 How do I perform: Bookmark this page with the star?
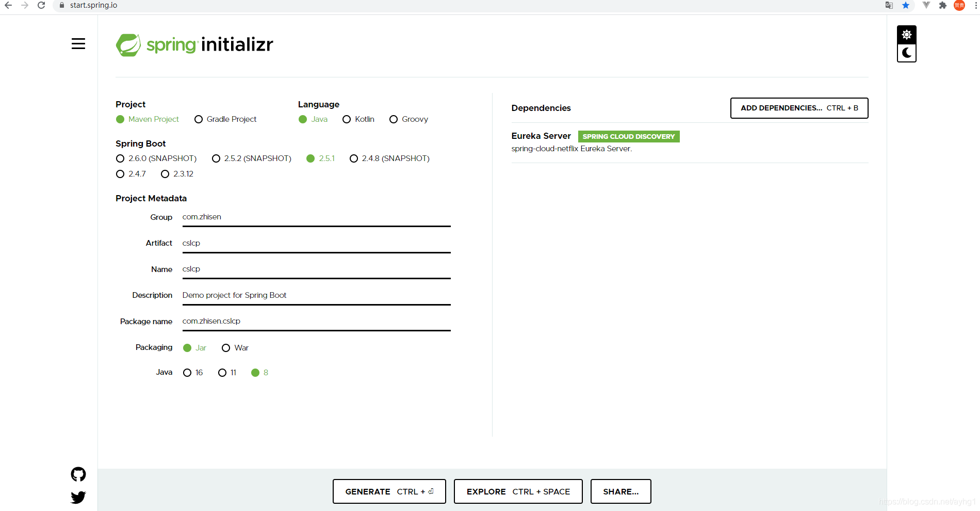coord(906,5)
